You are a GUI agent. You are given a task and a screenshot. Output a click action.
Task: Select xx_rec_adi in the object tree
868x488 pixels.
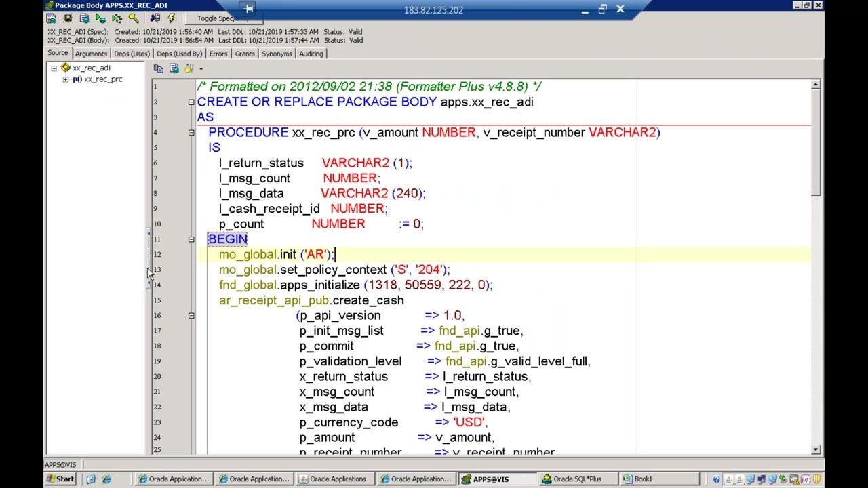(92, 68)
